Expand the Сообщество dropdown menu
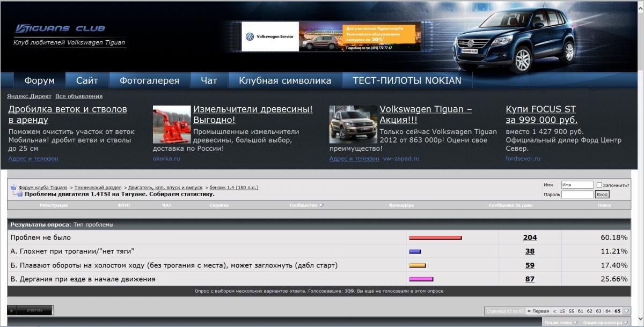This screenshot has height=327, width=644. pos(306,205)
